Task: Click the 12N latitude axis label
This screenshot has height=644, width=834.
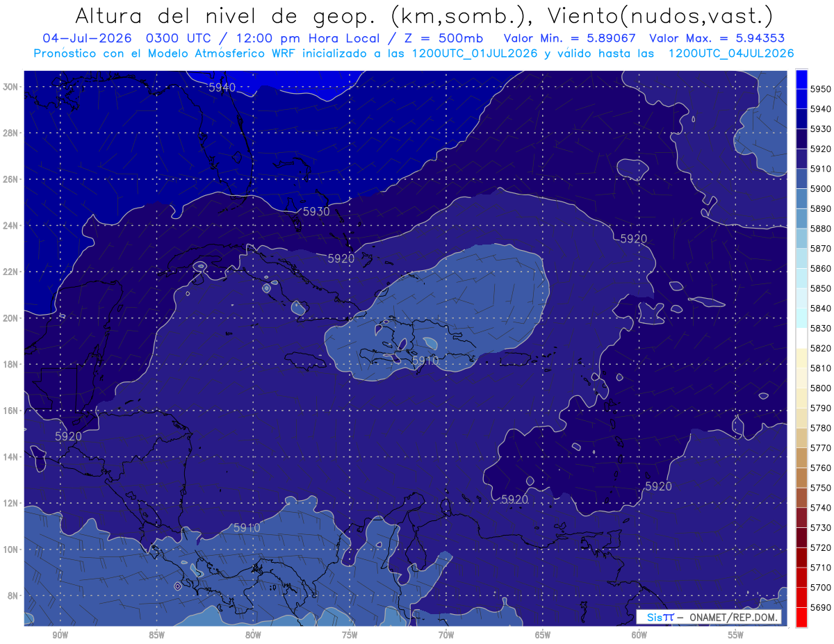Action: [x=10, y=503]
